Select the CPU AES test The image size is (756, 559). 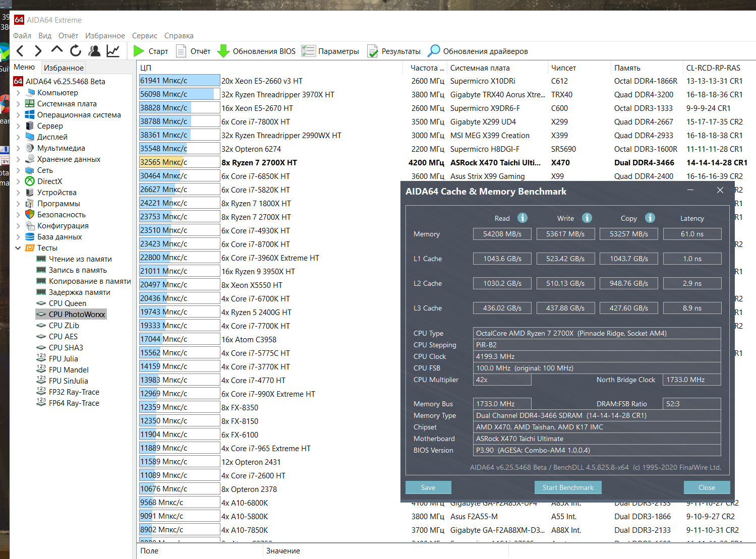tap(63, 337)
